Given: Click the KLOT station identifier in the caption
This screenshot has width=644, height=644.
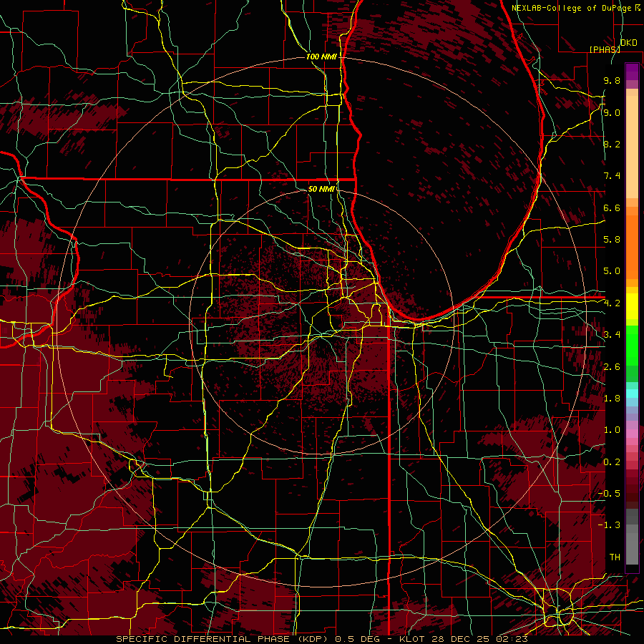Looking at the screenshot, I should coord(413,639).
